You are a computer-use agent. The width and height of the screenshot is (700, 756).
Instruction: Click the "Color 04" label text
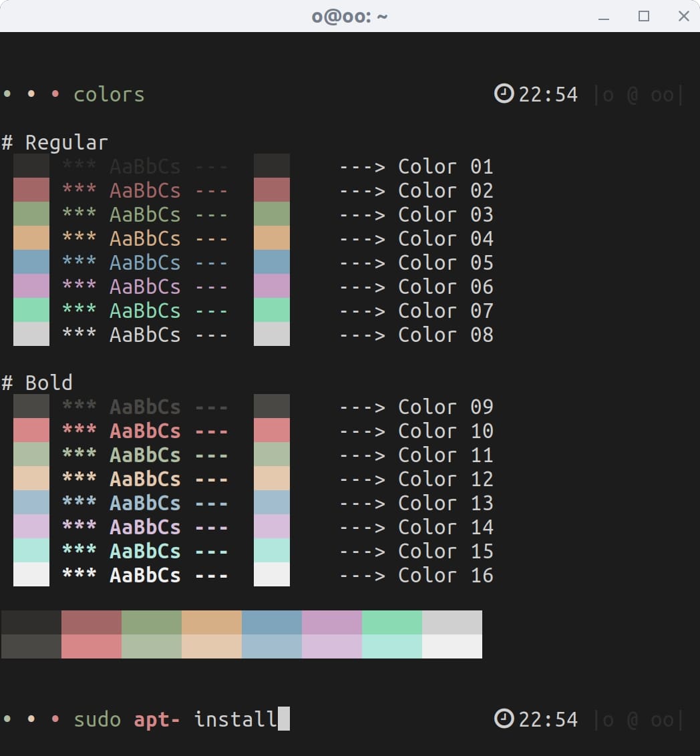(x=446, y=238)
